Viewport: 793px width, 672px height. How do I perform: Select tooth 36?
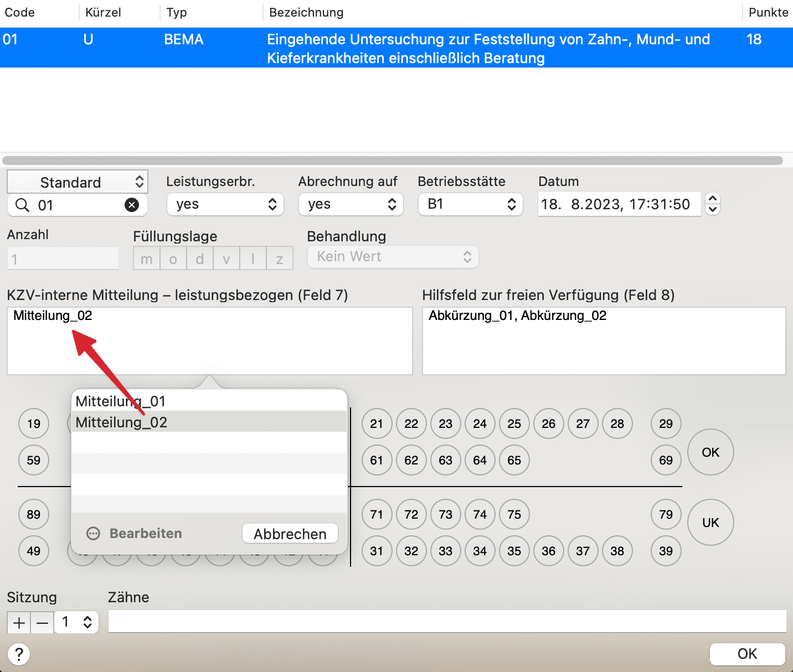(x=549, y=551)
